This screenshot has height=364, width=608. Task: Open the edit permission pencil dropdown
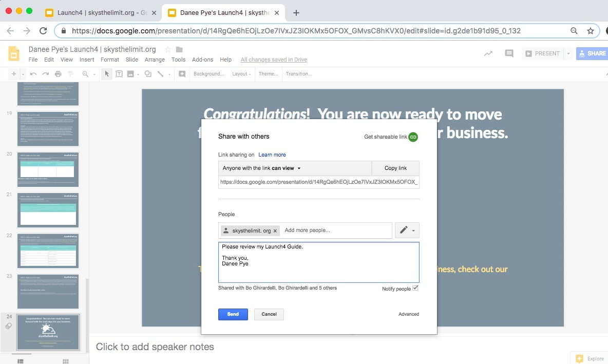(407, 231)
